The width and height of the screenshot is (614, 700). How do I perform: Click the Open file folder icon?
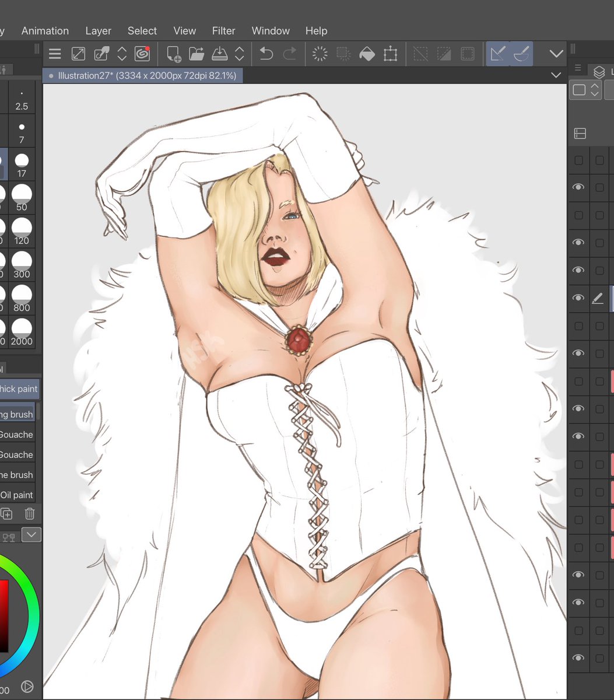[197, 54]
